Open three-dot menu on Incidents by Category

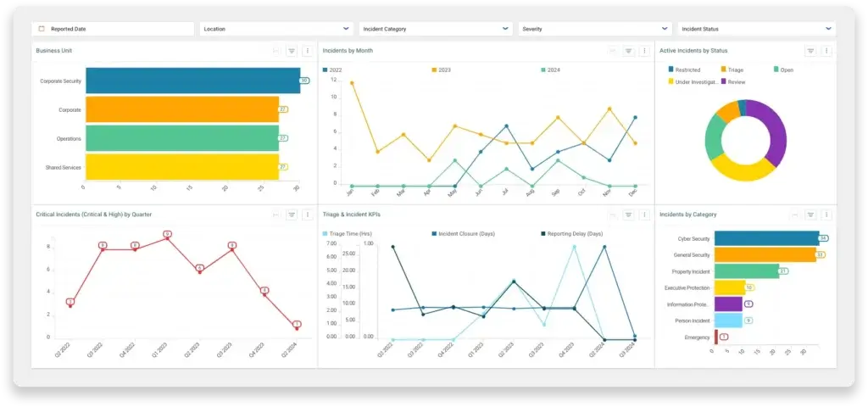[826, 215]
